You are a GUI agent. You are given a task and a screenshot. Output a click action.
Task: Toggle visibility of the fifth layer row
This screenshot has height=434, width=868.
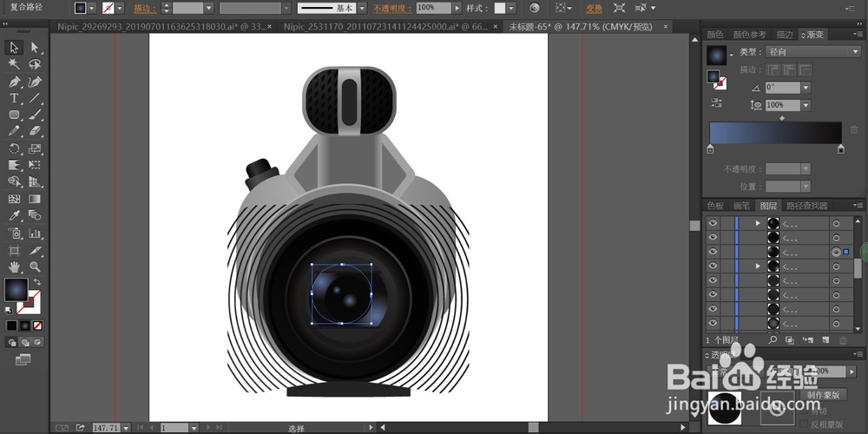713,280
